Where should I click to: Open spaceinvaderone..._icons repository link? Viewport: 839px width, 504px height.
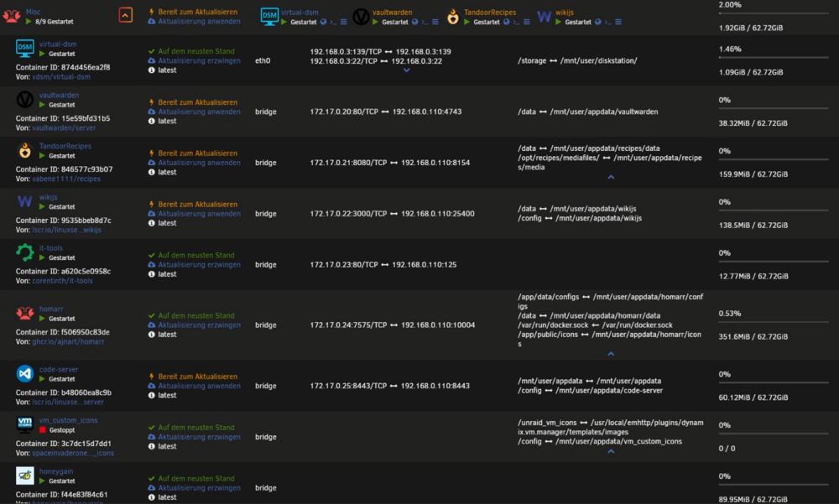[73, 453]
